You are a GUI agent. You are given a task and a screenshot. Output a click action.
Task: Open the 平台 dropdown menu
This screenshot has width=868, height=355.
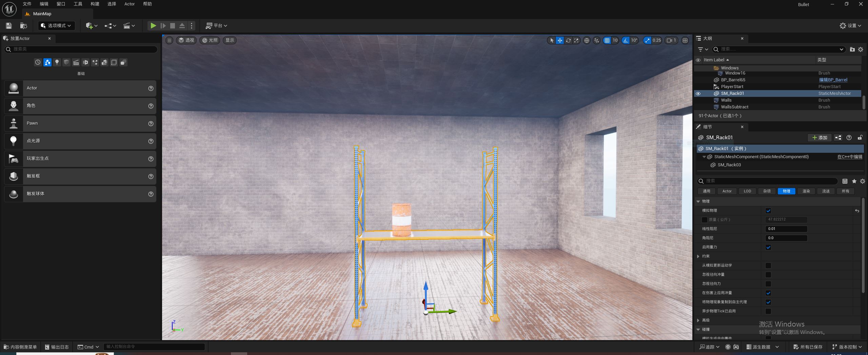216,26
